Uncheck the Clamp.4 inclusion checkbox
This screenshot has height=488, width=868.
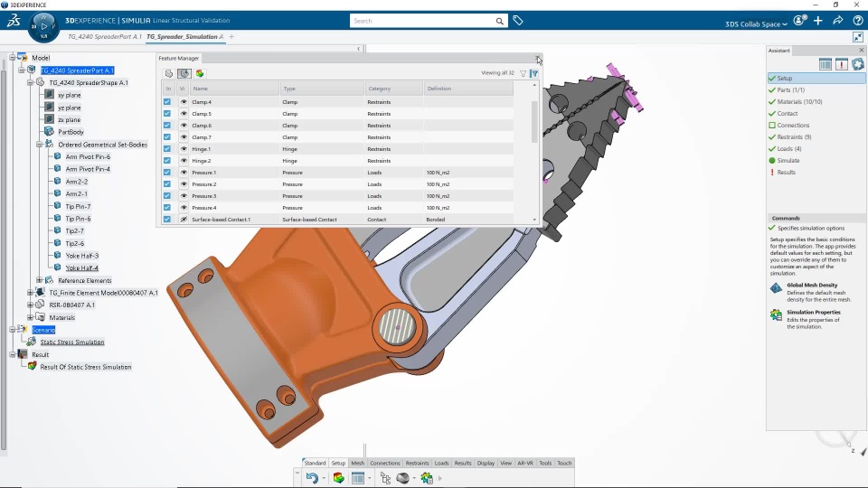[167, 102]
